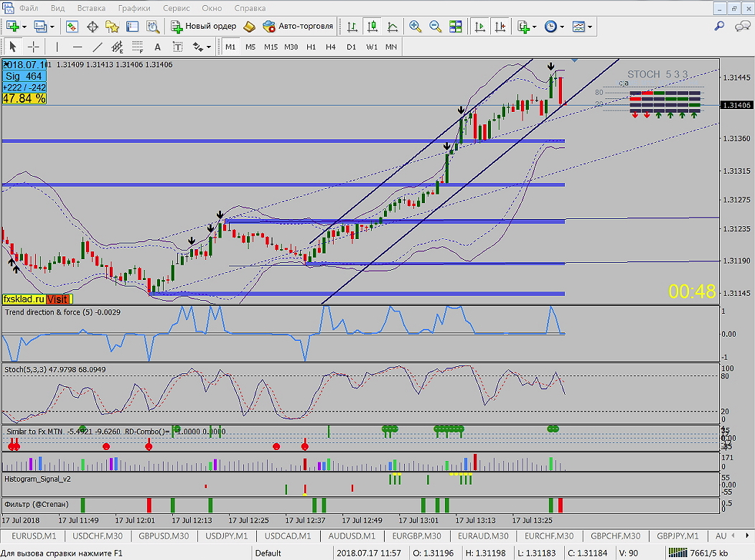Select the crosshair tool
755x560 pixels.
point(33,47)
